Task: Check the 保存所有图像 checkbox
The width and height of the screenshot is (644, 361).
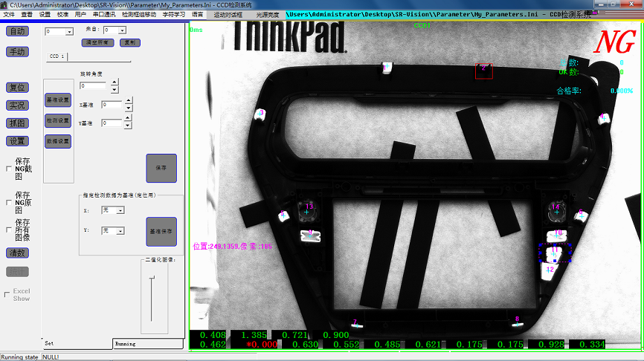Action: click(x=8, y=230)
